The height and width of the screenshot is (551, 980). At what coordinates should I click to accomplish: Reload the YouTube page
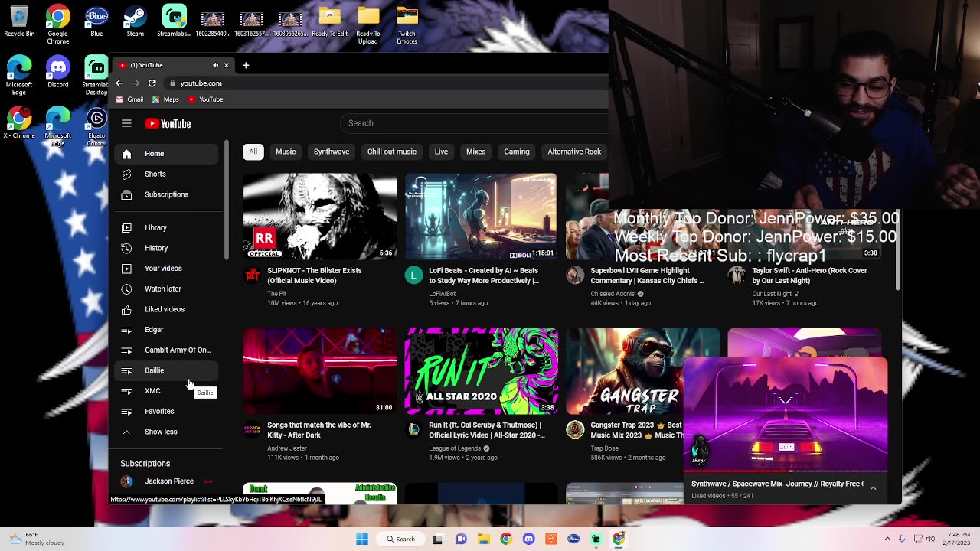(152, 83)
